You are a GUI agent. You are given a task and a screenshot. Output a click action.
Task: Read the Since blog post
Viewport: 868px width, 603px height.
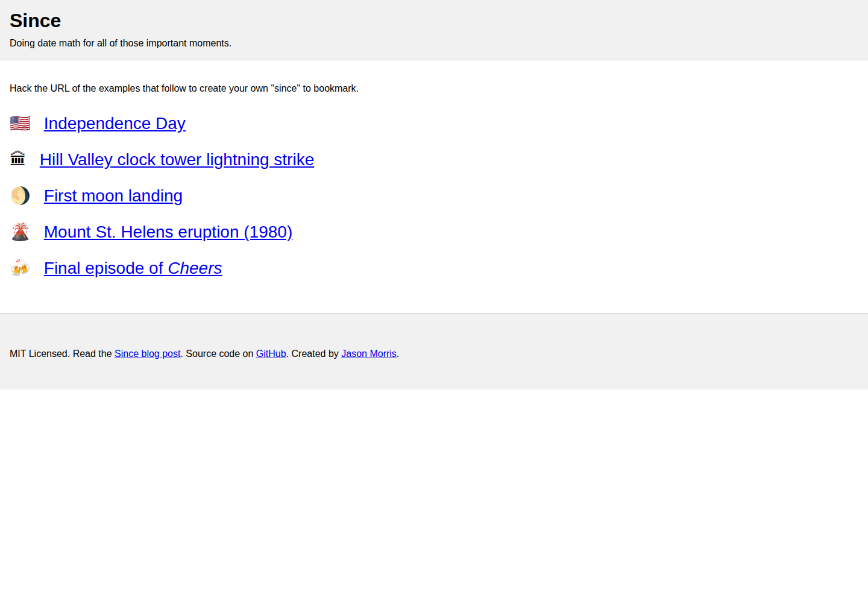147,354
